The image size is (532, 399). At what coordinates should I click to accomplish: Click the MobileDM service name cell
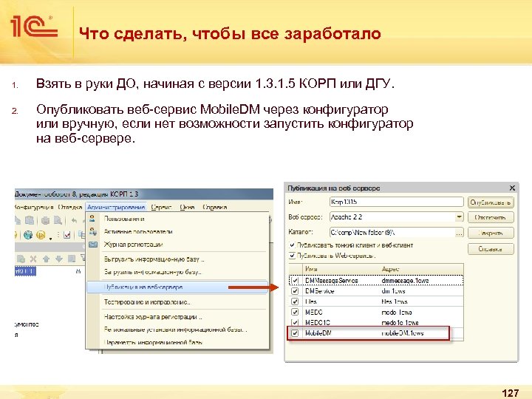click(318, 333)
